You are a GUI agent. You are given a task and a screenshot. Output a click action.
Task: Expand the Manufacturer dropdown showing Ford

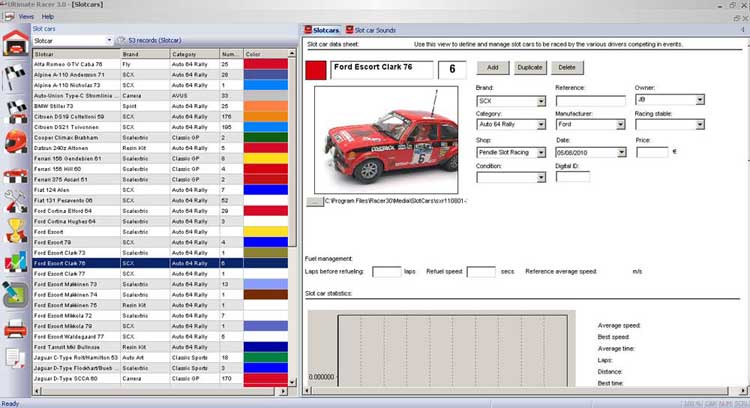(x=620, y=126)
